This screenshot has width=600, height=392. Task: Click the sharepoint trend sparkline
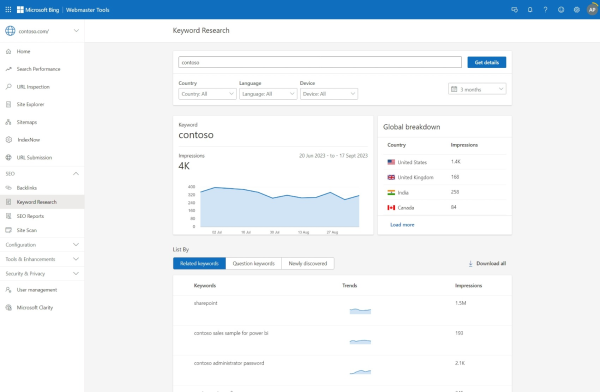360,311
